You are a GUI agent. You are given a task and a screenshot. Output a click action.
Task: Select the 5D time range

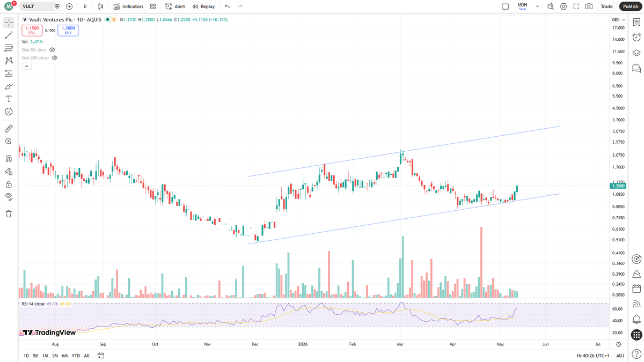point(35,356)
